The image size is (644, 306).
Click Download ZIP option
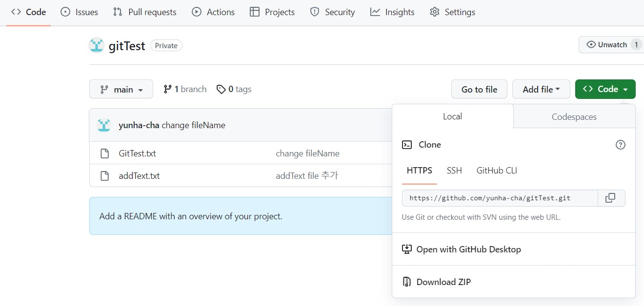click(x=443, y=282)
